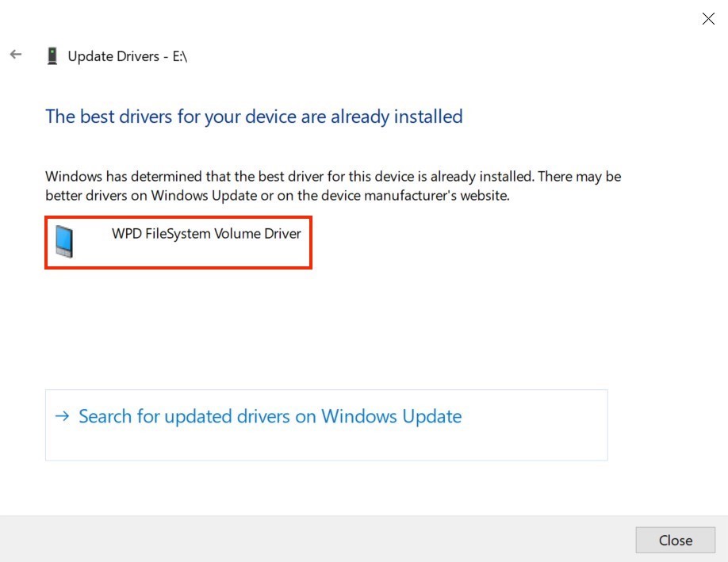Click the driver name text WPD FileSystem Volume Driver
728x562 pixels.
tap(207, 233)
